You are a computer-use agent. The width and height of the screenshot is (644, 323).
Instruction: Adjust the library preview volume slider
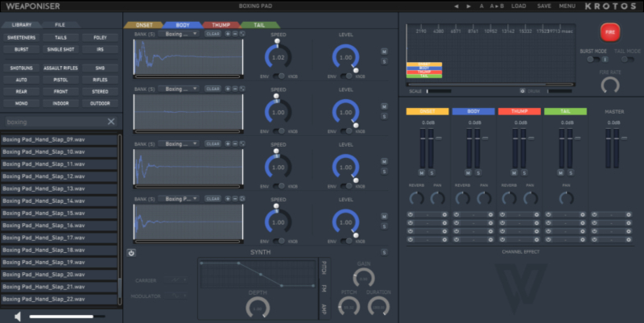pos(67,317)
